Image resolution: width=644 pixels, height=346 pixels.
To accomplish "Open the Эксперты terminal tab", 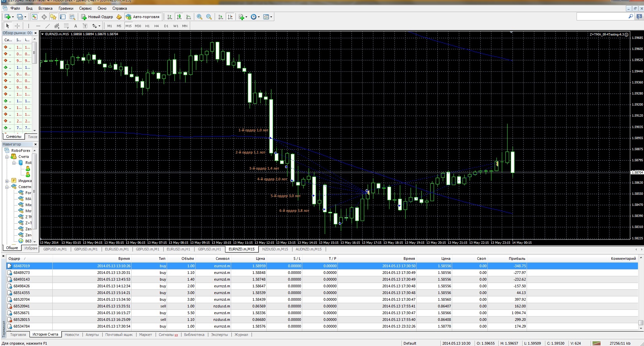I will click(x=219, y=335).
